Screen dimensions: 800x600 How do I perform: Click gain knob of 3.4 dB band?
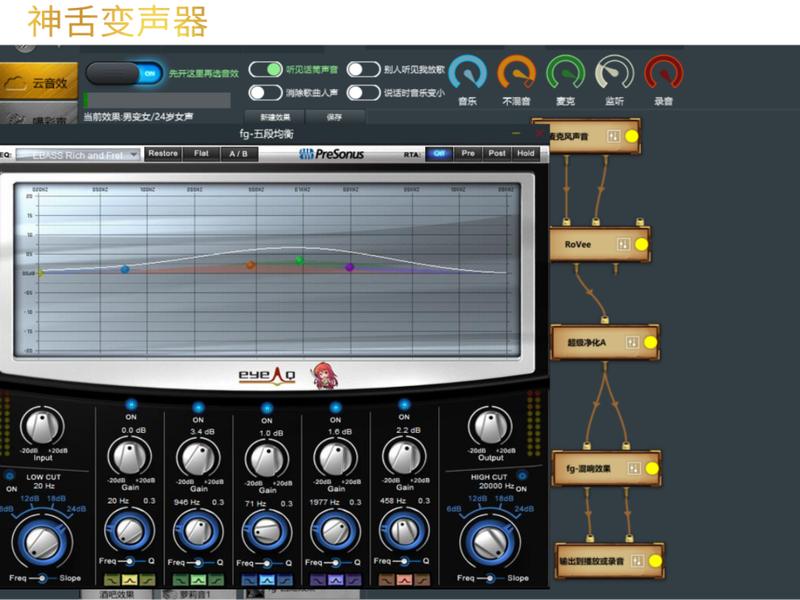pyautogui.click(x=198, y=457)
